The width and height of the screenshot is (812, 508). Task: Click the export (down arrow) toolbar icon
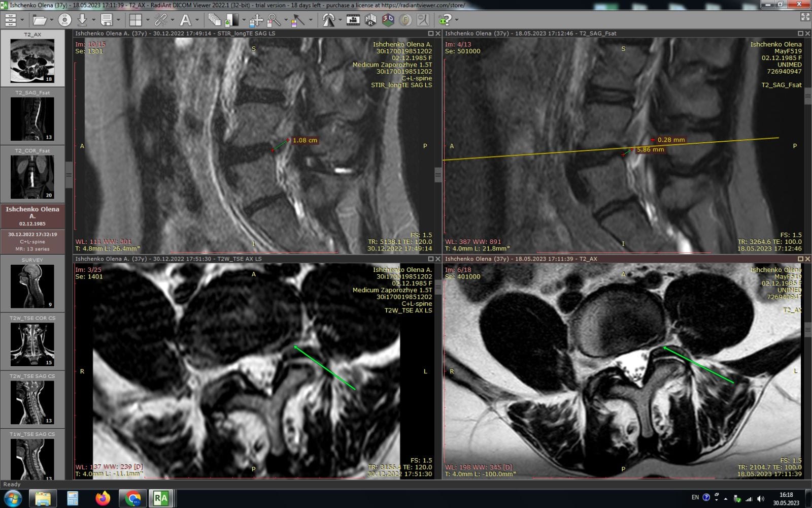click(82, 20)
